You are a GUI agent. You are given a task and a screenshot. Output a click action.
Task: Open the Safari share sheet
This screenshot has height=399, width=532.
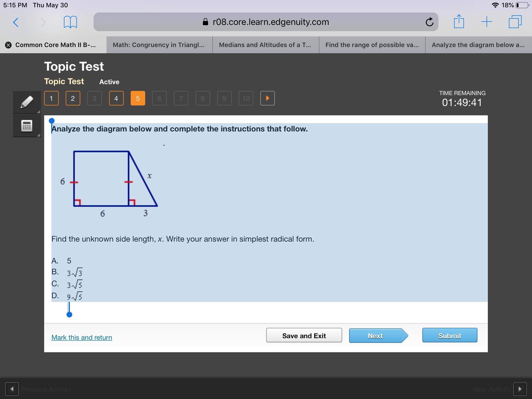459,22
